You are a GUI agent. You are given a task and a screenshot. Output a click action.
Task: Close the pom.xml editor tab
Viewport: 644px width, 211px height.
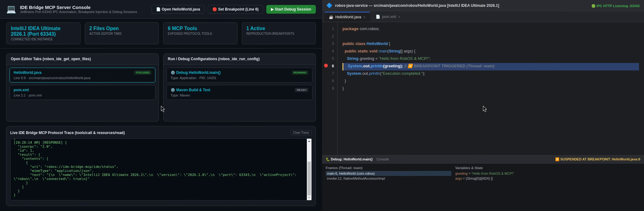399,17
